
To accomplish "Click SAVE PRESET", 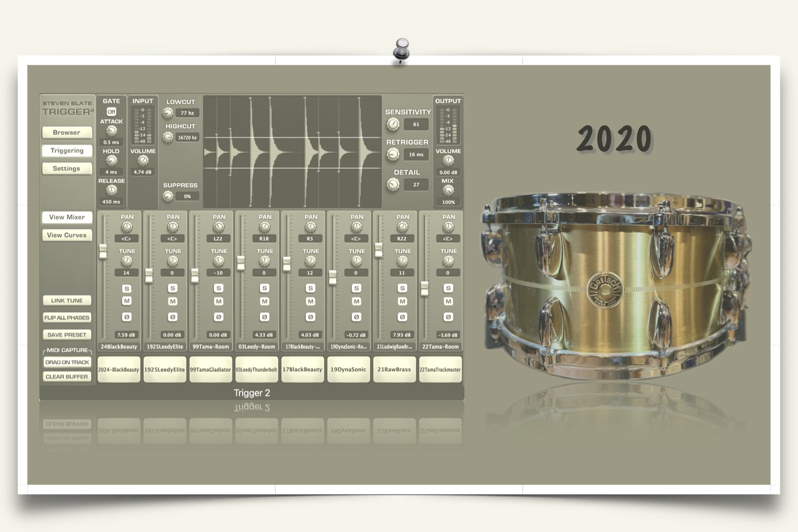I will point(66,335).
